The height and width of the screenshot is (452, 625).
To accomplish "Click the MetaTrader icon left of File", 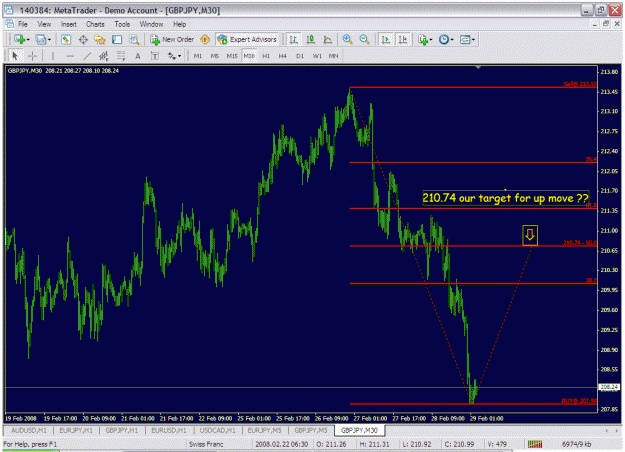I will [10, 24].
